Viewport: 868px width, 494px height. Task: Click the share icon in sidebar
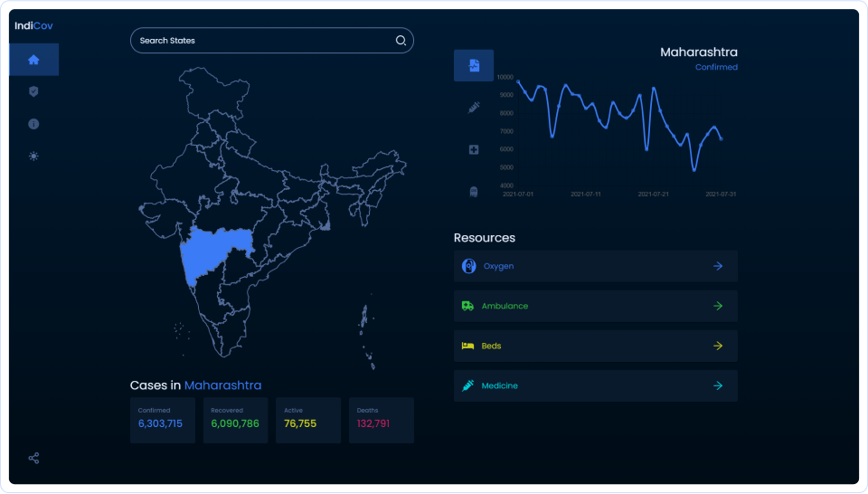(x=33, y=458)
